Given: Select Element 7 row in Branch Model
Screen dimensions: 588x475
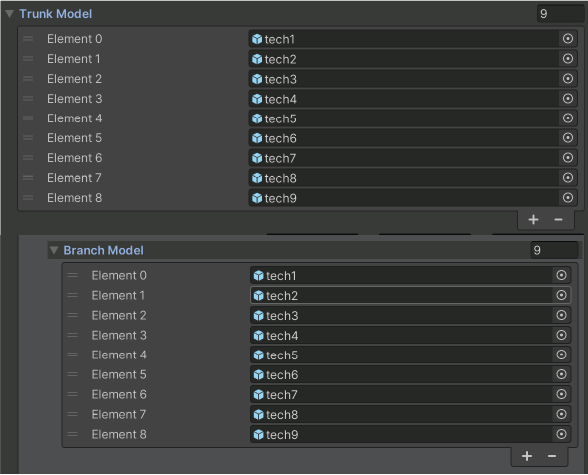Looking at the screenshot, I should tap(316, 414).
